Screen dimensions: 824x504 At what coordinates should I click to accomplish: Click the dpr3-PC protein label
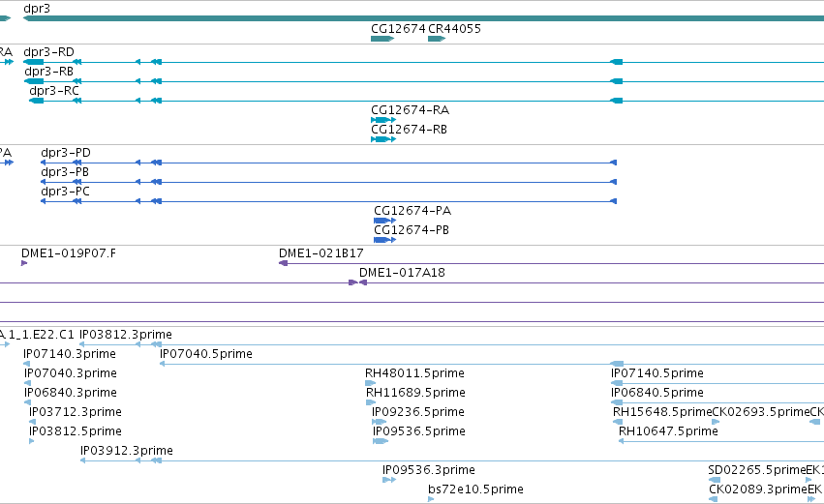pos(65,192)
